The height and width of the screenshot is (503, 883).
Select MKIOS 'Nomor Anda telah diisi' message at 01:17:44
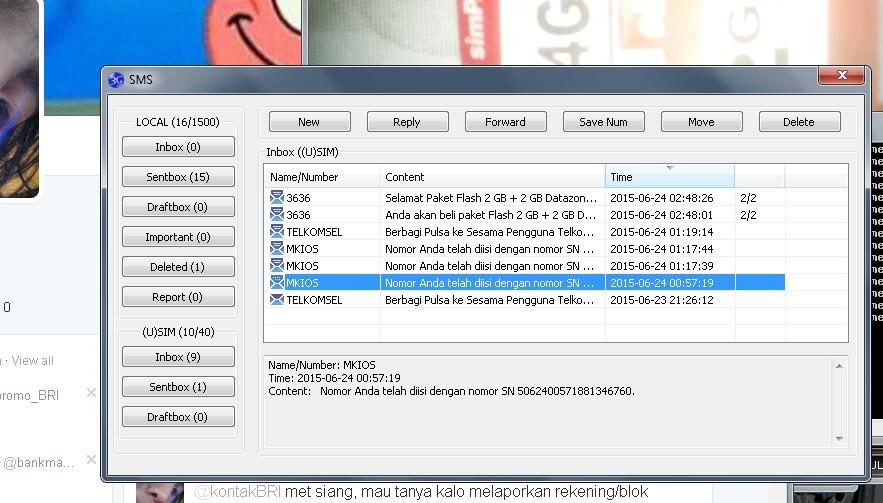[x=489, y=248]
